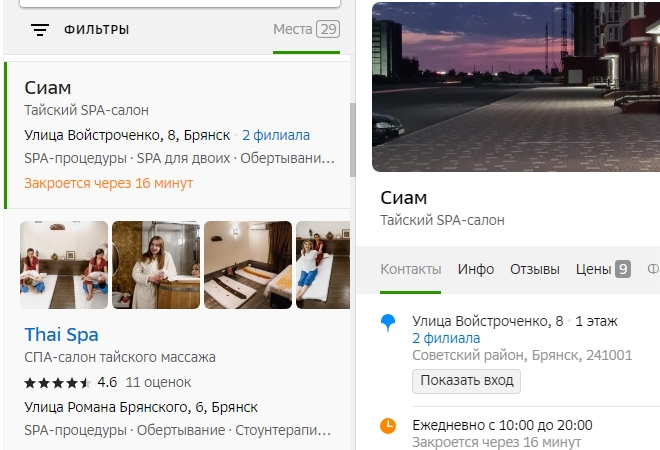Open the filters icon

[40, 30]
